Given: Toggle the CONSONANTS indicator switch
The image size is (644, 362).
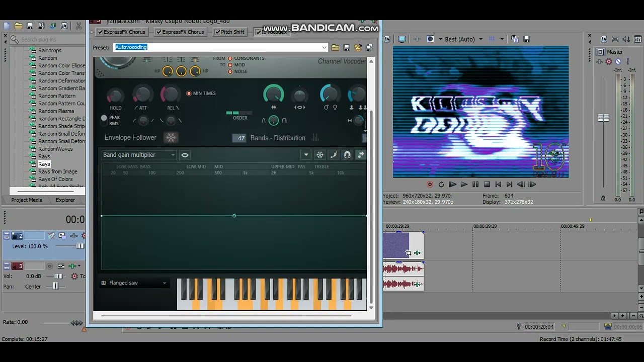Looking at the screenshot, I should [x=230, y=58].
